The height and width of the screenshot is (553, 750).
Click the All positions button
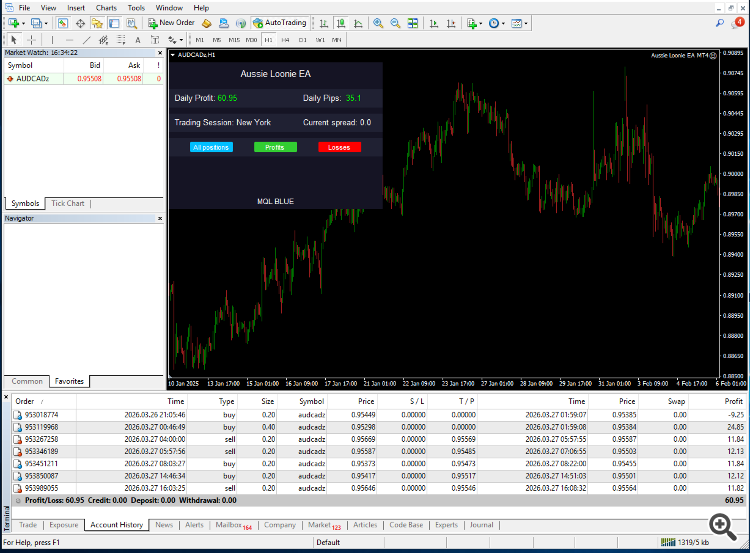tap(211, 147)
